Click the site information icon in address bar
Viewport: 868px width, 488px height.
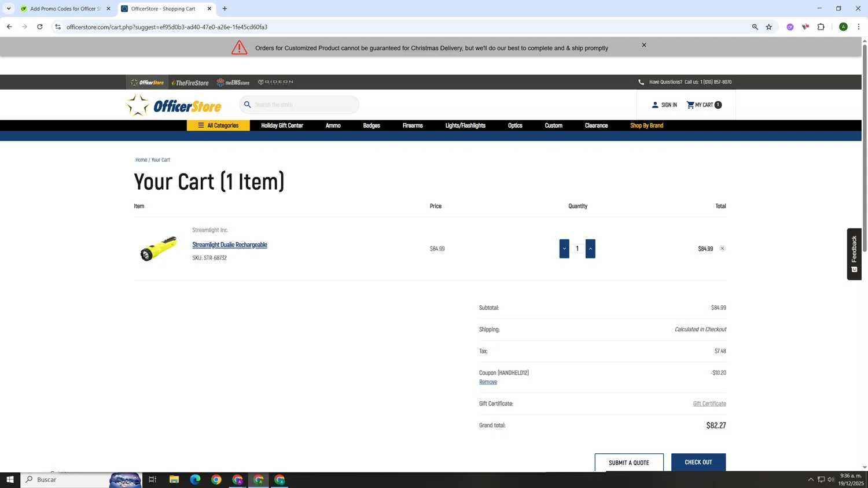[x=58, y=27]
